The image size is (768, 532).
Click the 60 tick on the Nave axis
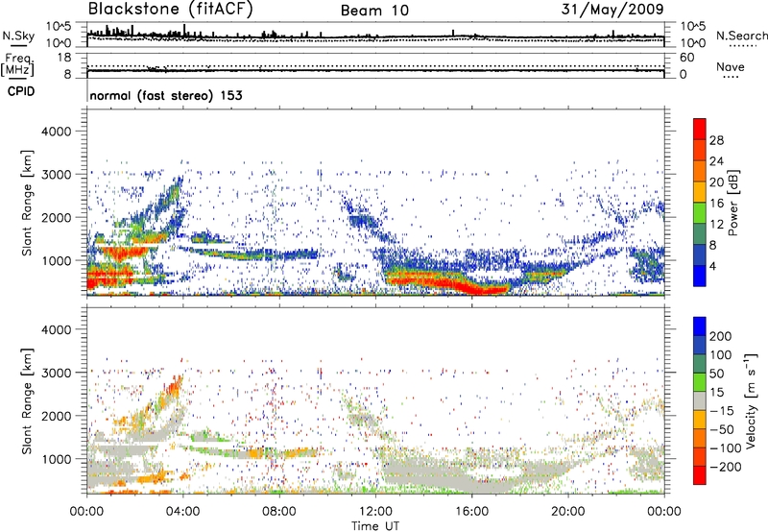click(x=686, y=58)
